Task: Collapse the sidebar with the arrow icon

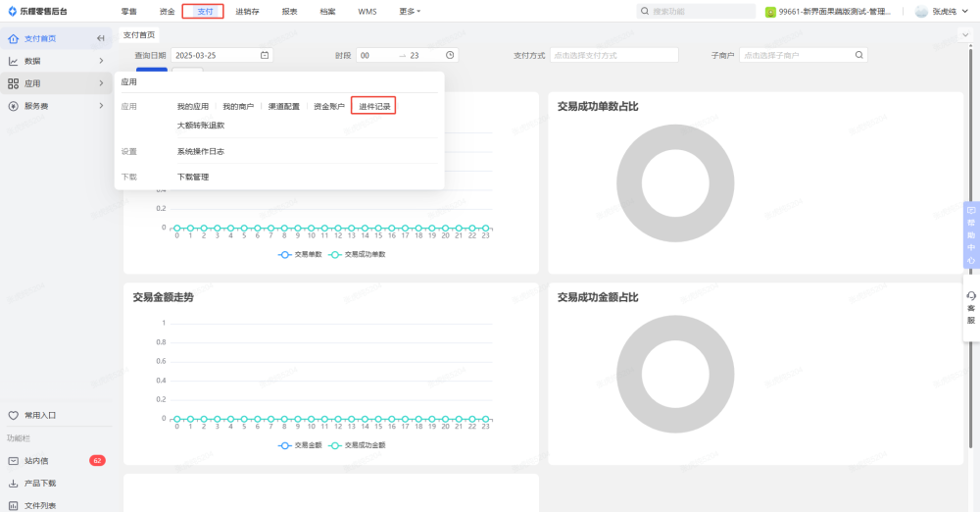Action: (x=101, y=39)
